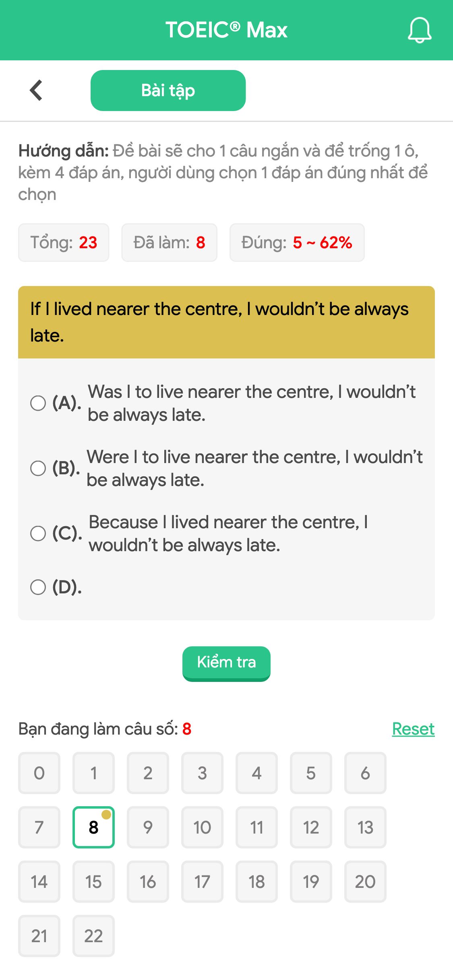Image resolution: width=453 pixels, height=980 pixels.
Task: Jump to question 0
Action: point(39,773)
